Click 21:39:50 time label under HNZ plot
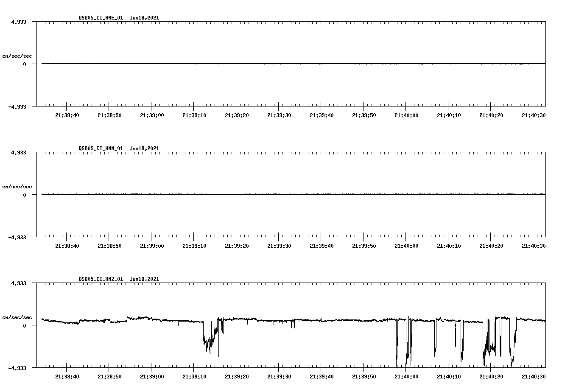 pos(364,377)
